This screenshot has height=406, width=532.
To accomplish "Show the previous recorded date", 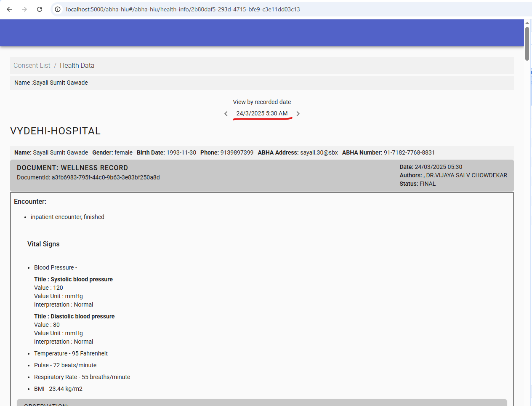I will tap(226, 114).
